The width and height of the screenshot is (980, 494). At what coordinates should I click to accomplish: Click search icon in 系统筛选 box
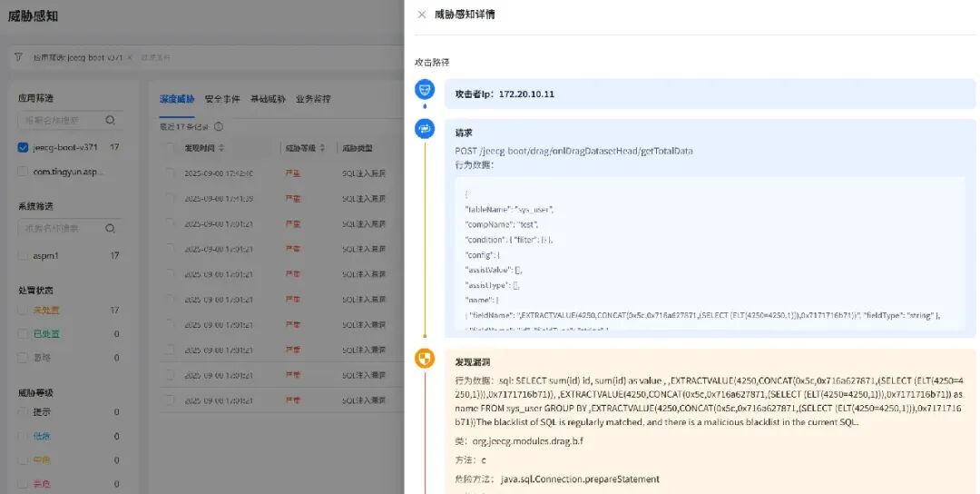[x=111, y=228]
